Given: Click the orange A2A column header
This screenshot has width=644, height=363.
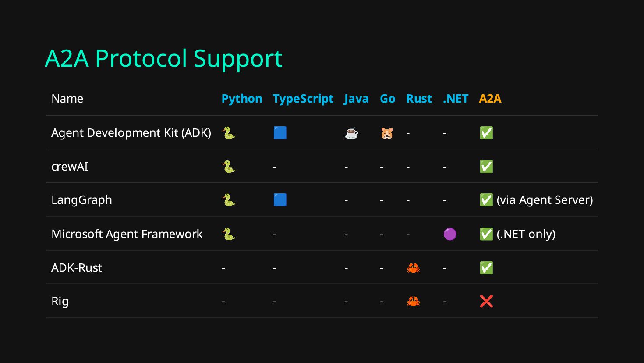Looking at the screenshot, I should click(x=490, y=99).
